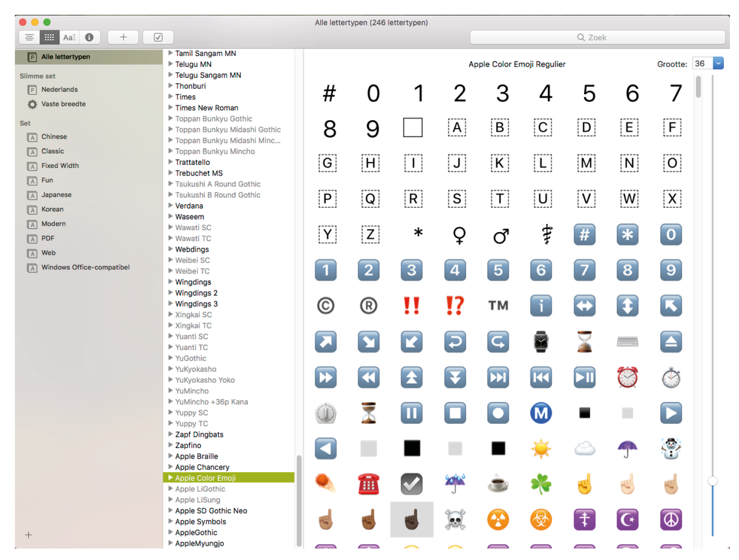Viewport: 739px width, 560px height.
Task: Select the copyright symbol glyph
Action: point(326,306)
